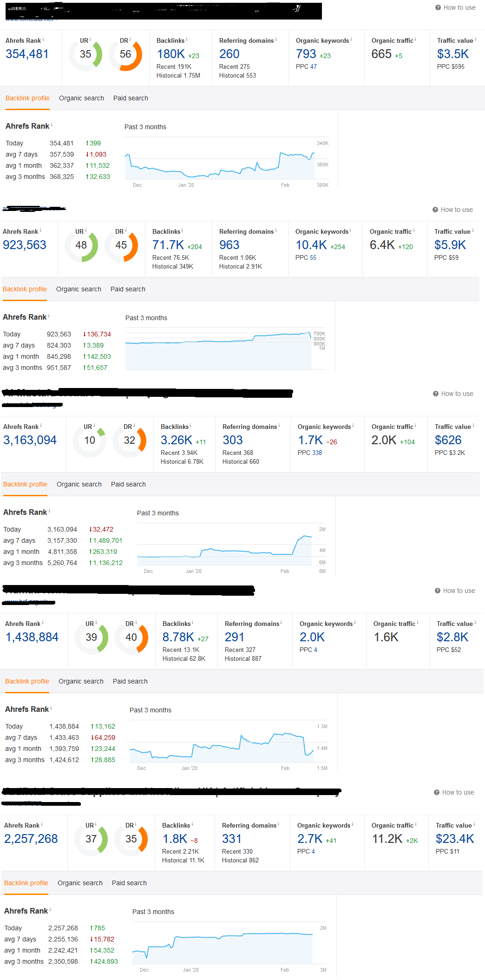Click the info icon beside Traffic value above $23.4K

(474, 824)
